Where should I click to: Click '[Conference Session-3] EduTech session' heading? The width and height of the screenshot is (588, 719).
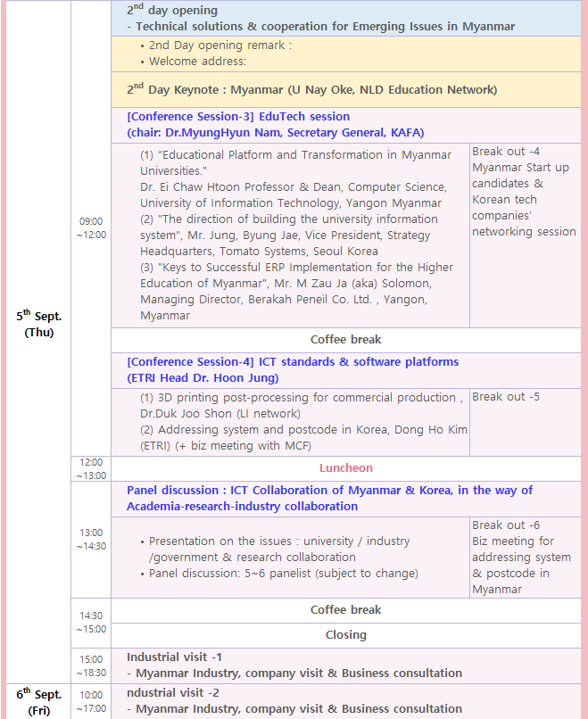238,117
